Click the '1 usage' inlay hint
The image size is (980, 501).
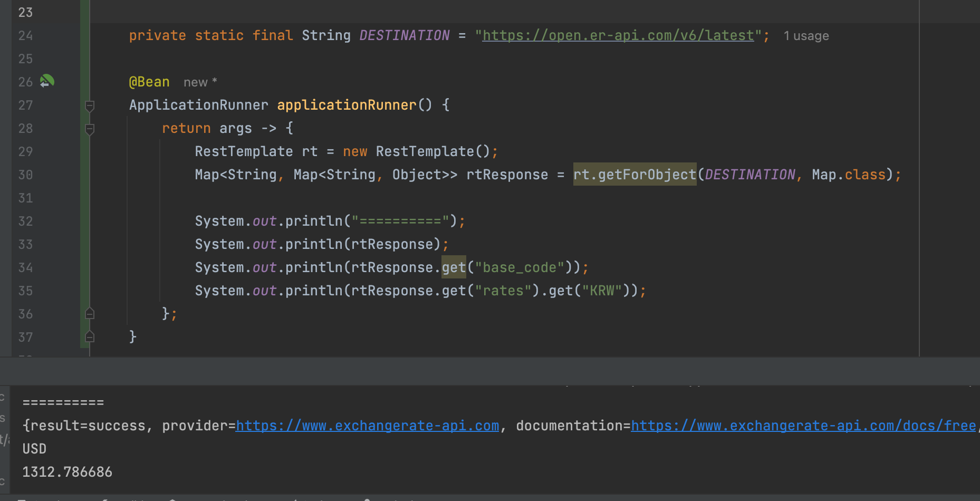click(806, 36)
